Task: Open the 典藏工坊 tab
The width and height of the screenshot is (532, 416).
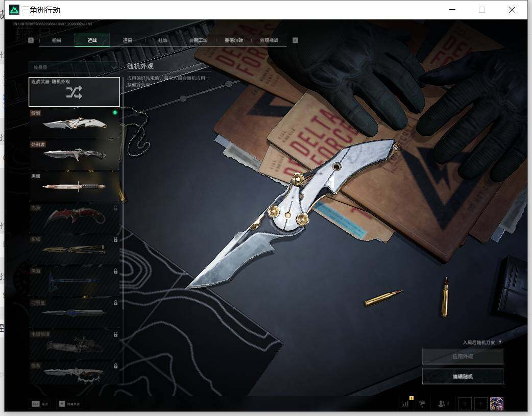Action: click(x=199, y=40)
